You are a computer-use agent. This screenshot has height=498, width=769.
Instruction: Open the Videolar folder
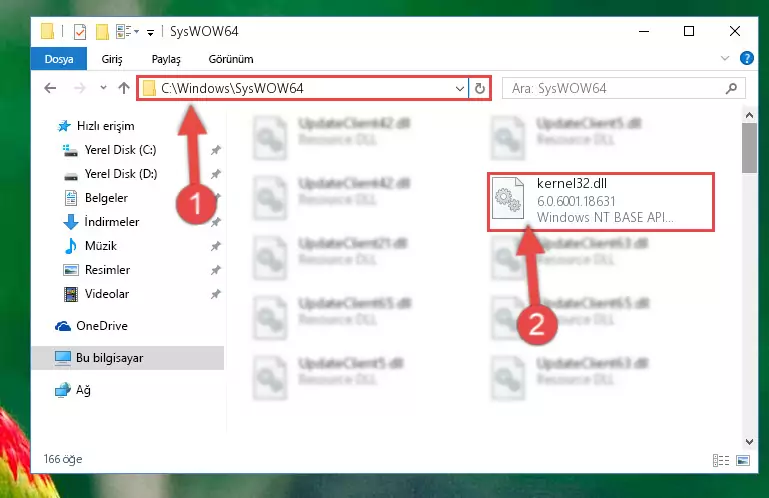106,294
